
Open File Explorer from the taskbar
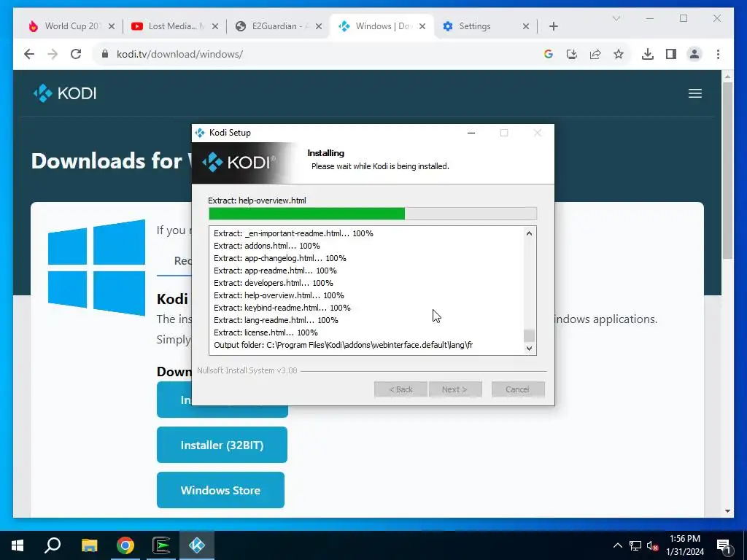[x=89, y=545]
